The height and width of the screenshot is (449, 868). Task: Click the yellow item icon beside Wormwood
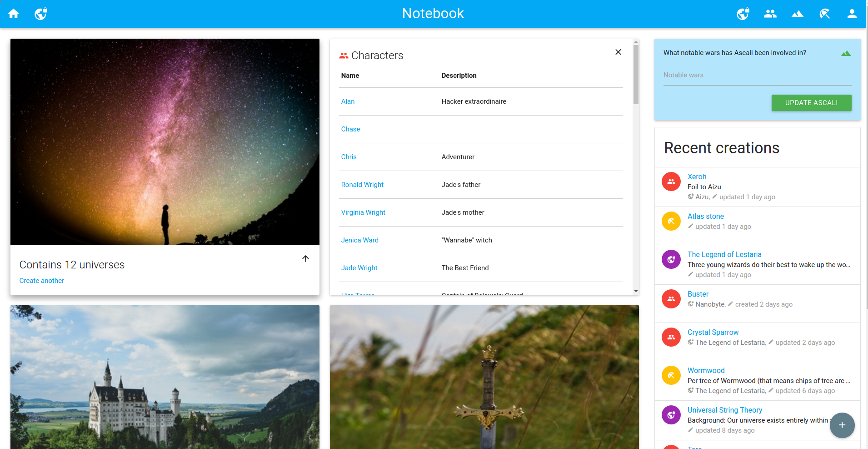point(671,375)
